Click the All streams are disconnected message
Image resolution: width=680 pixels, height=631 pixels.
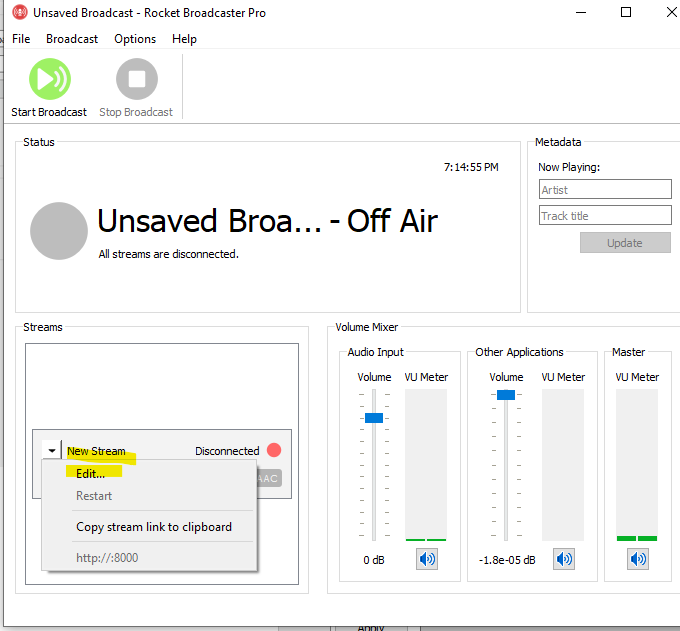[x=168, y=254]
